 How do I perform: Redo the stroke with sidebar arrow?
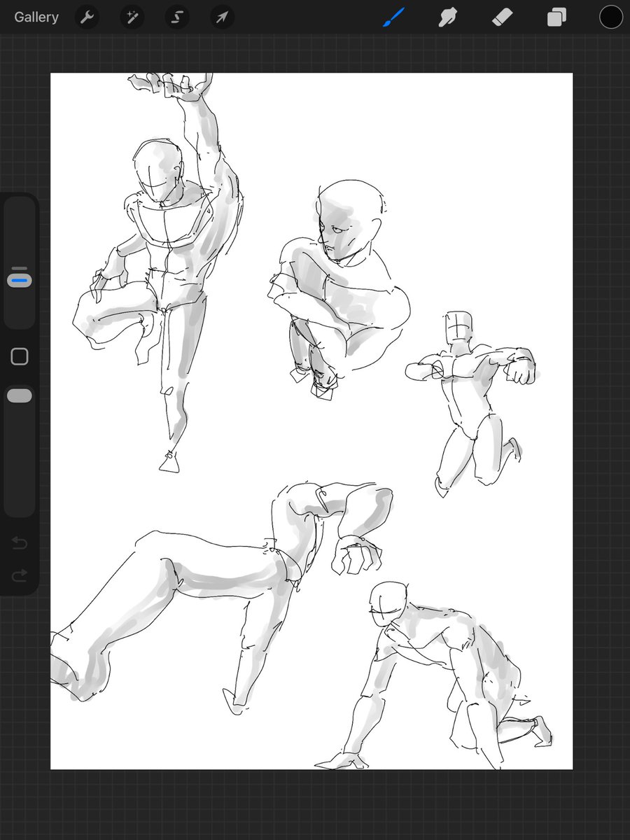click(x=20, y=575)
